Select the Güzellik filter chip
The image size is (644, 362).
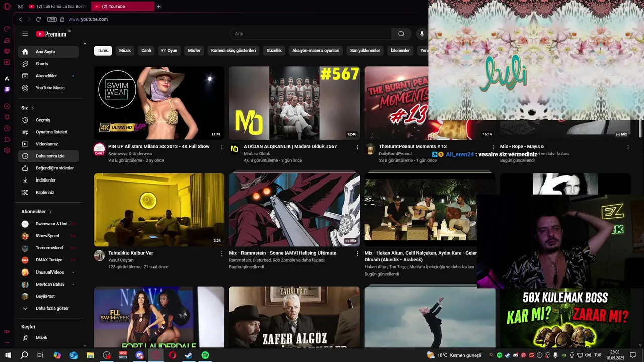[274, 50]
